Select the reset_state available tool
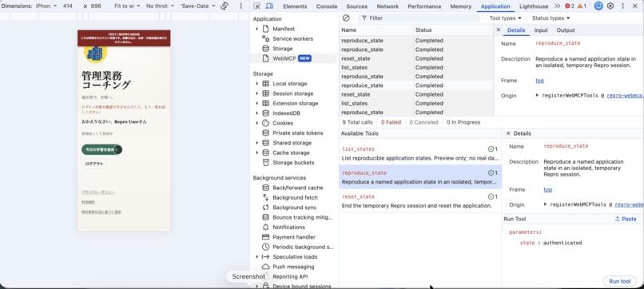The width and height of the screenshot is (644, 289). point(419,201)
